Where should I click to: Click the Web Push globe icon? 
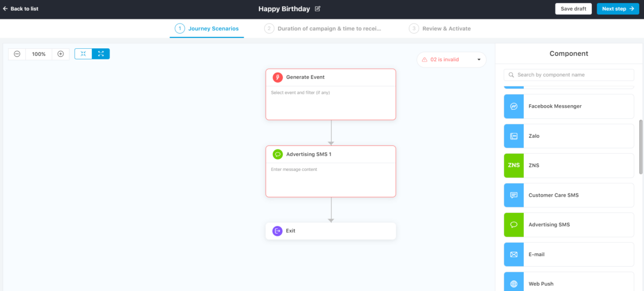point(514,283)
